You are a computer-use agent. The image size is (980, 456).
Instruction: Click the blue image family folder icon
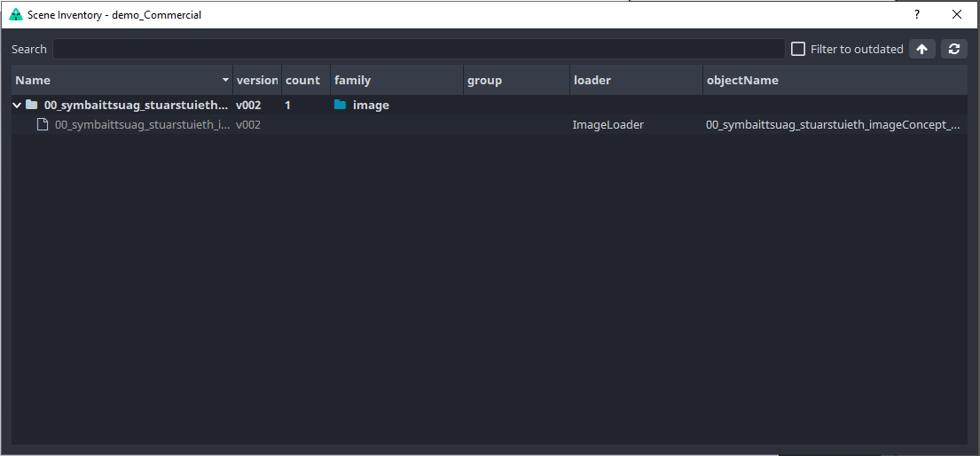click(x=341, y=105)
